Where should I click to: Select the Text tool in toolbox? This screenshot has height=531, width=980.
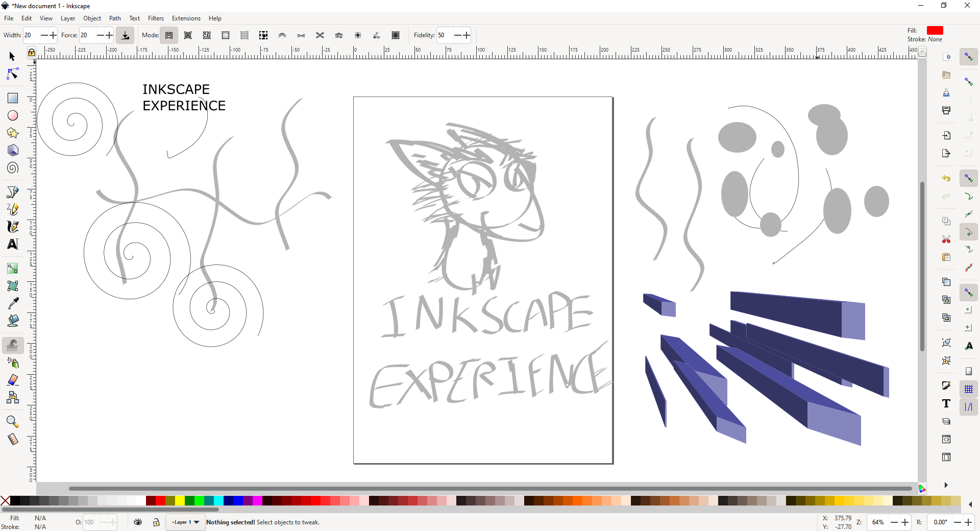pyautogui.click(x=12, y=244)
